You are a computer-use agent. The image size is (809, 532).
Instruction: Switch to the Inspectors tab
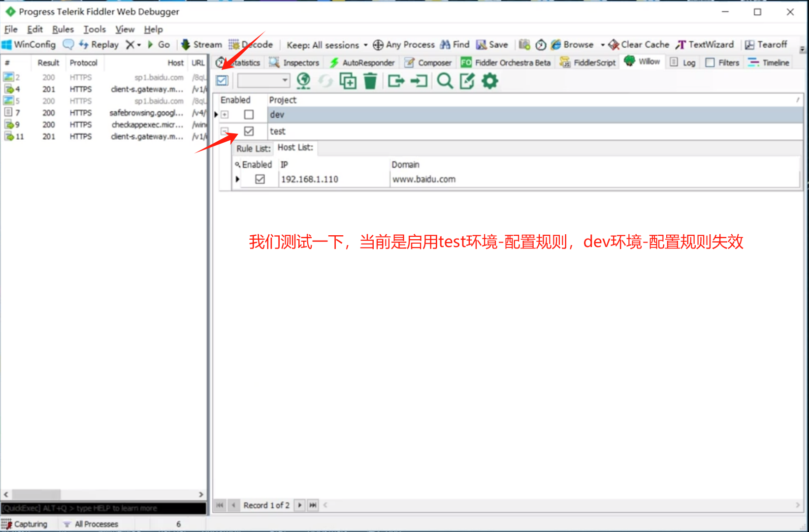294,63
